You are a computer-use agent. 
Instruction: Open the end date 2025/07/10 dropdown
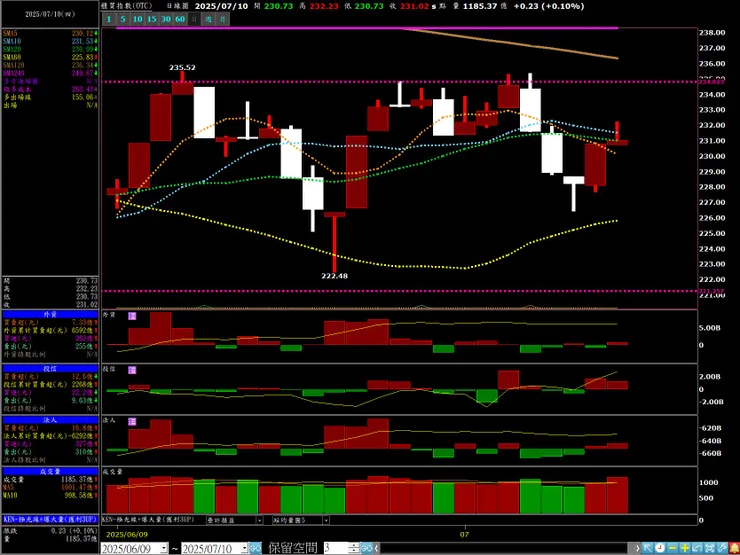point(244,548)
